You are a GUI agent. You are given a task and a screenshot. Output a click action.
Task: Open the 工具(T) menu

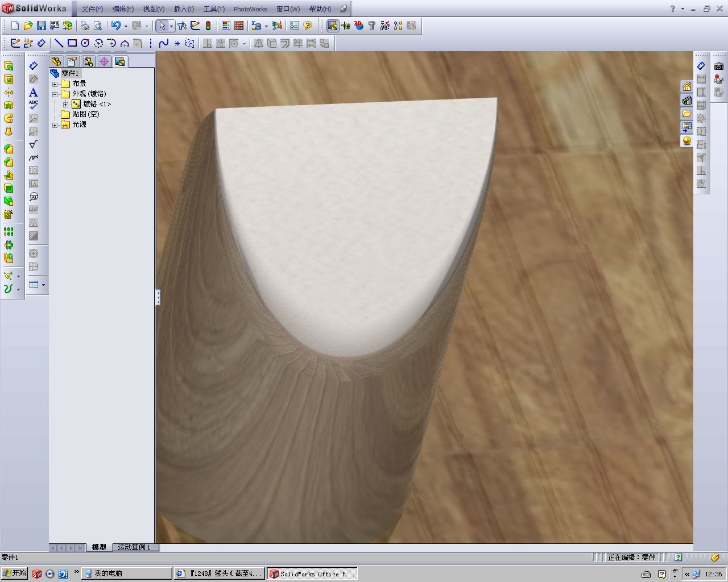point(214,9)
